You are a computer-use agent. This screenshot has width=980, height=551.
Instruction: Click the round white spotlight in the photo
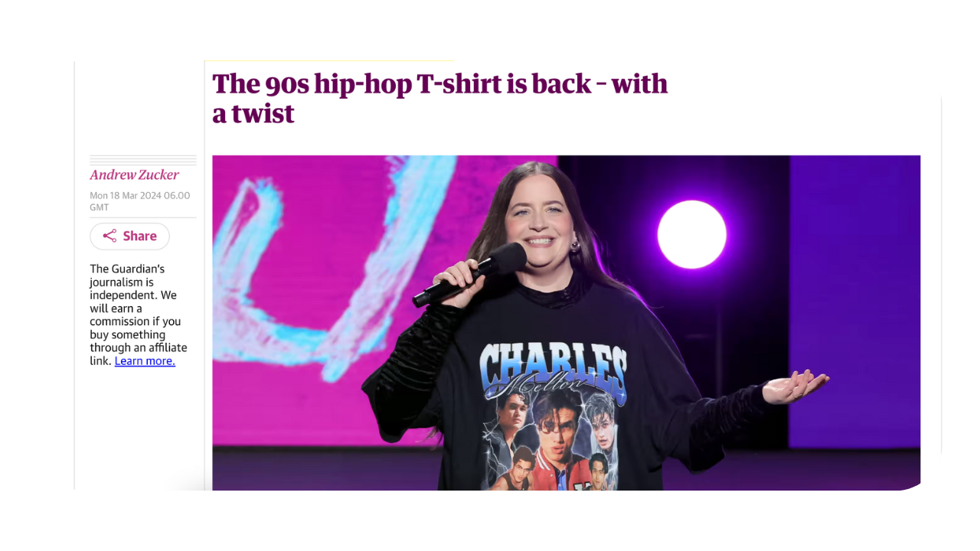tap(692, 234)
